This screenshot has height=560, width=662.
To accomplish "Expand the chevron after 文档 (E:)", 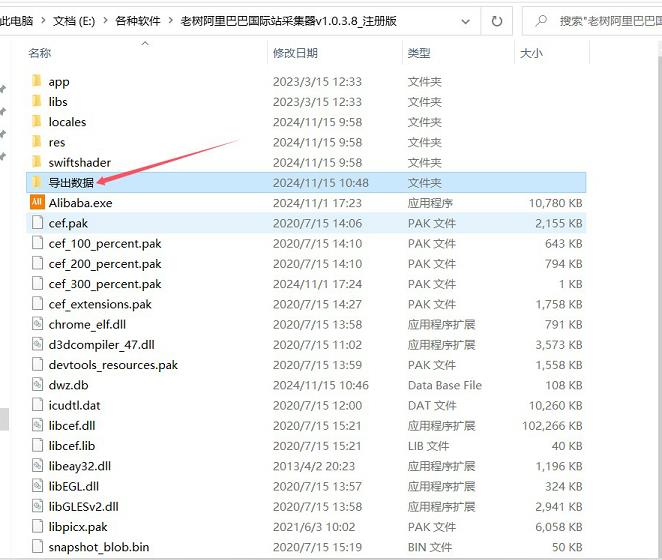I will tap(105, 20).
